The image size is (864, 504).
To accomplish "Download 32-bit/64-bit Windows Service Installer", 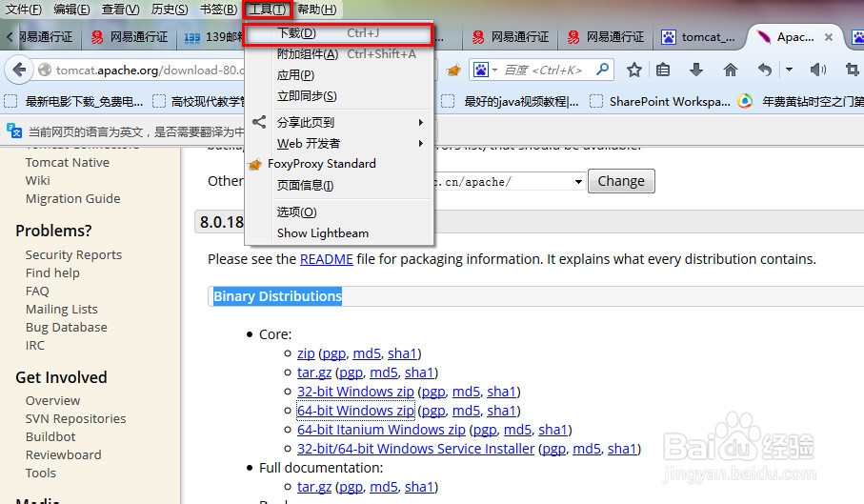I will 415,449.
